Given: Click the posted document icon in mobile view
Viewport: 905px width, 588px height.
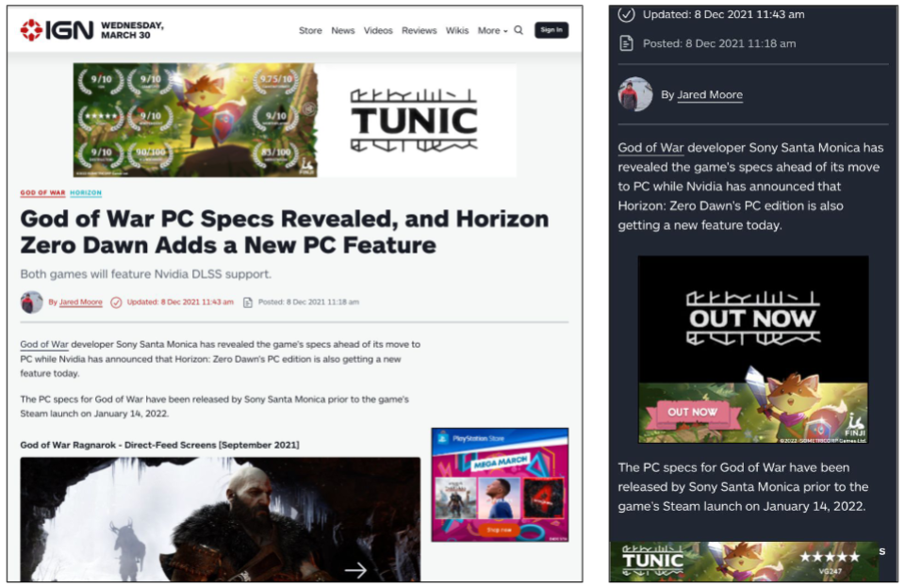Looking at the screenshot, I should (626, 43).
